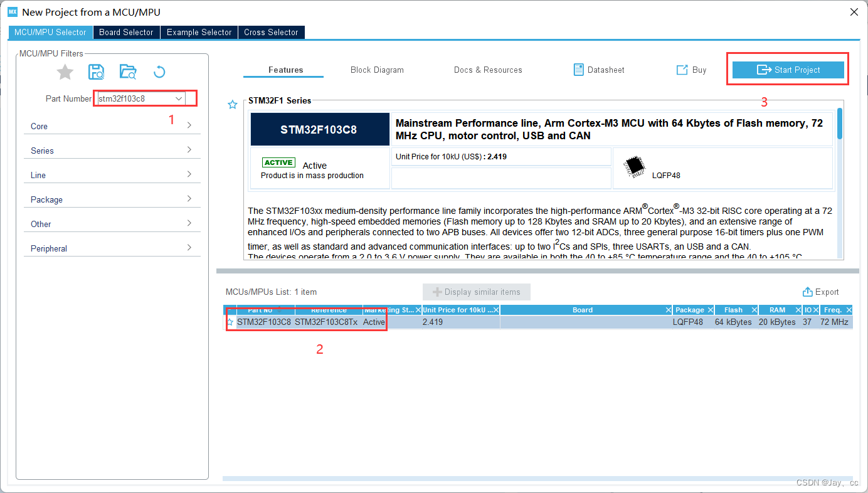Click the MCU list horizontal scrollbar

point(537,479)
